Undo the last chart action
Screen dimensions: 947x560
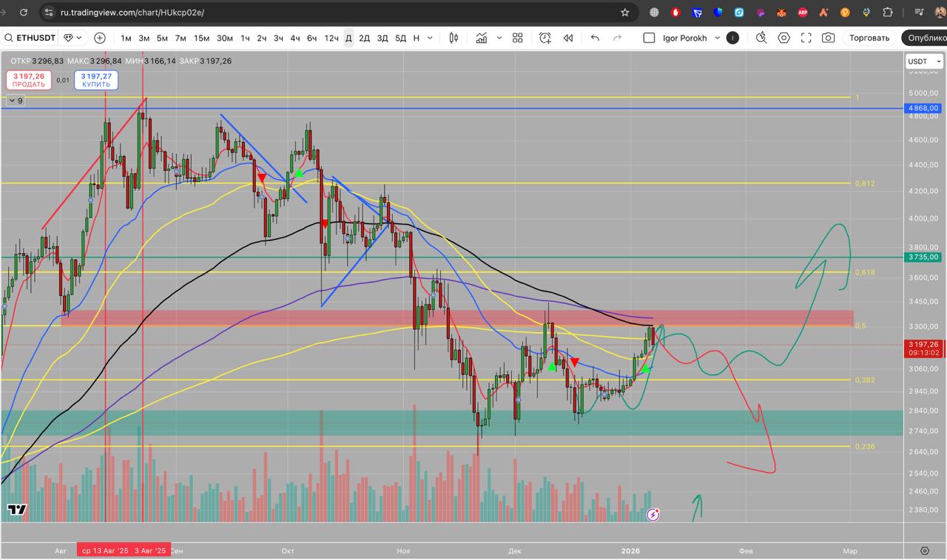click(x=595, y=38)
